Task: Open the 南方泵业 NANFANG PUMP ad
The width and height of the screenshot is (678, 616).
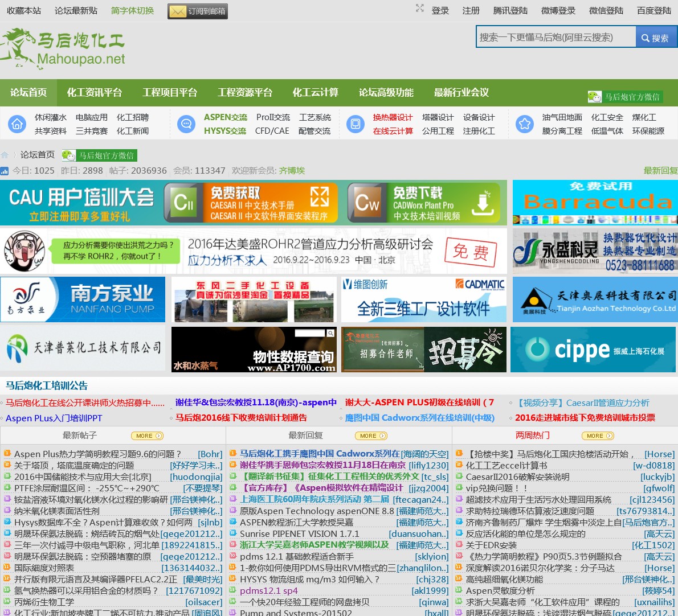Action: click(83, 299)
